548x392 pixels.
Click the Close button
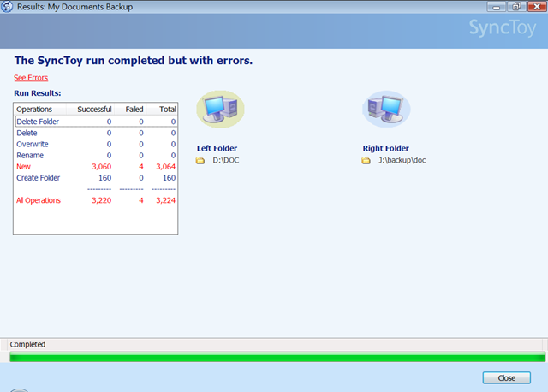click(506, 377)
